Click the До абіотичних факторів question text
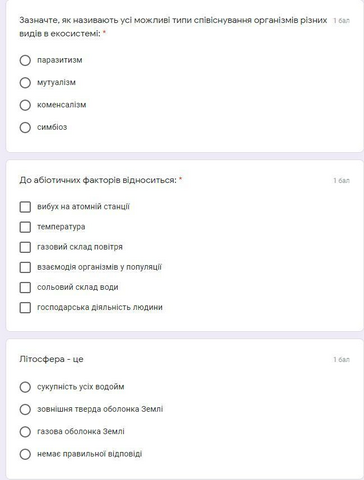Viewport: 364px width, 480px height. tap(98, 180)
